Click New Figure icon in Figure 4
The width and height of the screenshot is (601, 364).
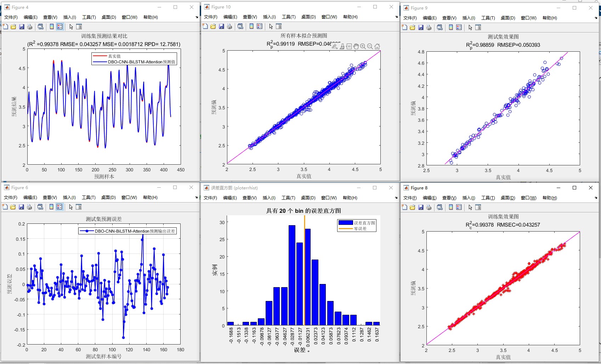(5, 27)
